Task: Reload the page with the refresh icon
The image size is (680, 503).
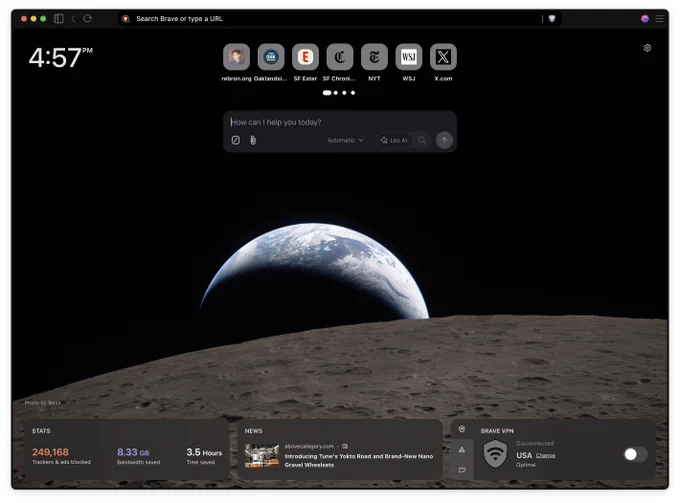Action: coord(88,19)
